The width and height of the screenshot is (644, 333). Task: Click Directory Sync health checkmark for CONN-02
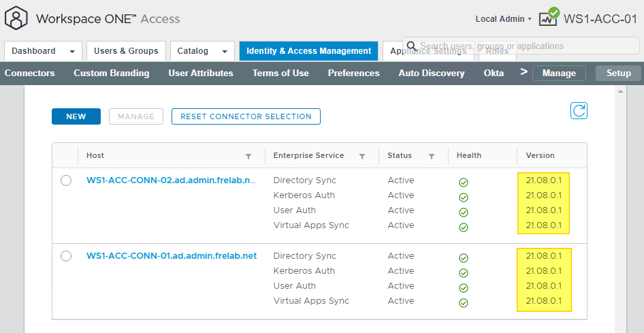464,183
